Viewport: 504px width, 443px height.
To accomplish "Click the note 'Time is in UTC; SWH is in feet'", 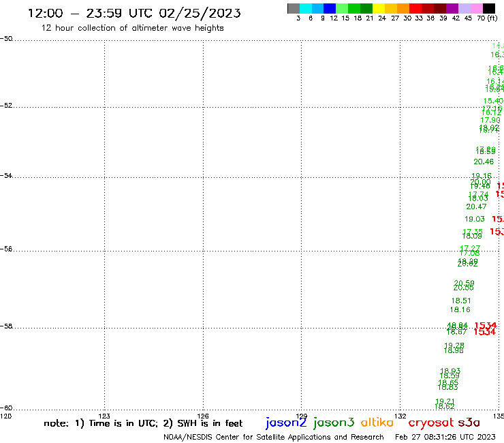I will 143,423.
